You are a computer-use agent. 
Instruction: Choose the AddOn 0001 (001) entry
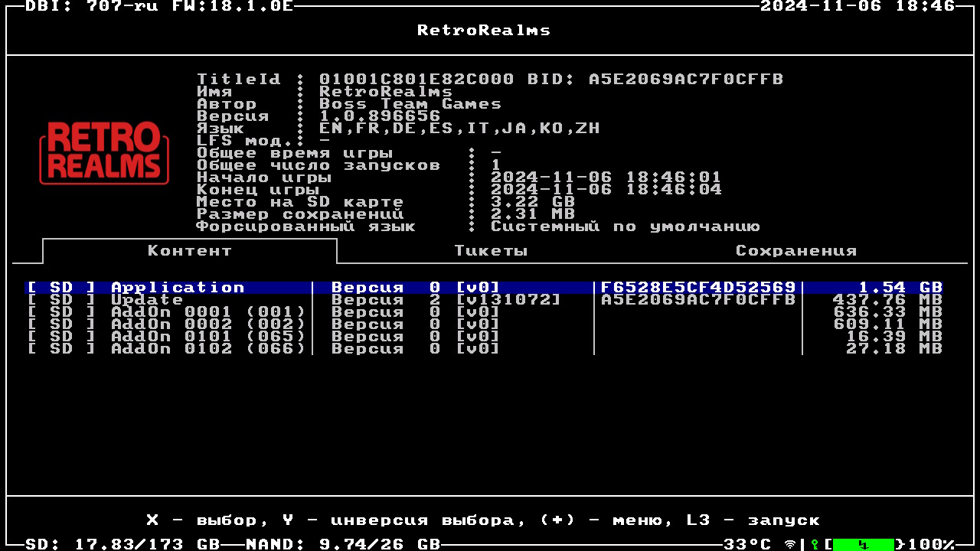pos(207,312)
